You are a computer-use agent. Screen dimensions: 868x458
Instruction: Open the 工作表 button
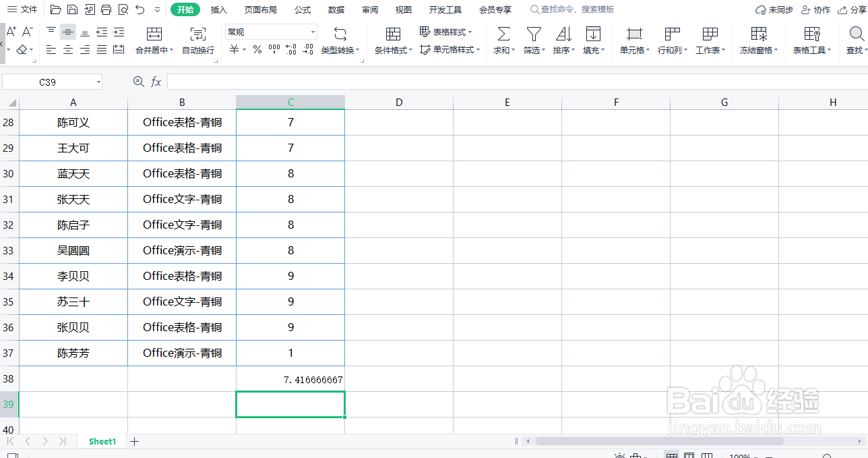pyautogui.click(x=710, y=41)
